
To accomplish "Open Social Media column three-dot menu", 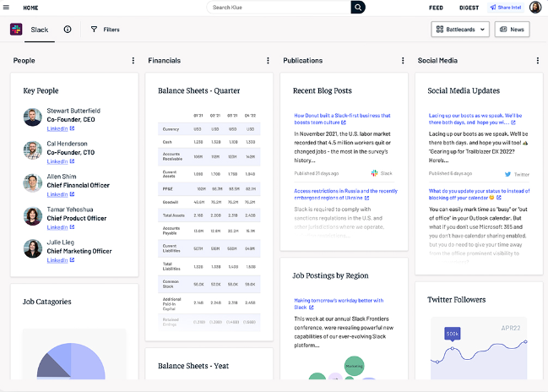I will click(538, 61).
